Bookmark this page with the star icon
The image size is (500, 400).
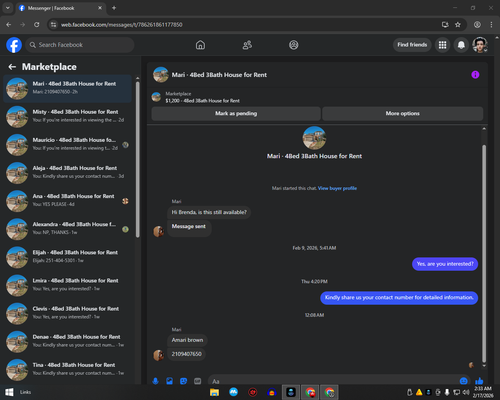point(458,25)
